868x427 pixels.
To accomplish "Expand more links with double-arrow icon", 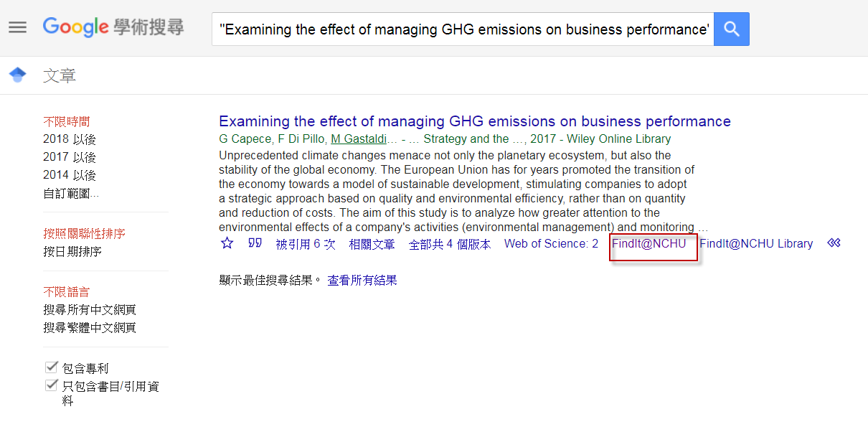I will (834, 243).
